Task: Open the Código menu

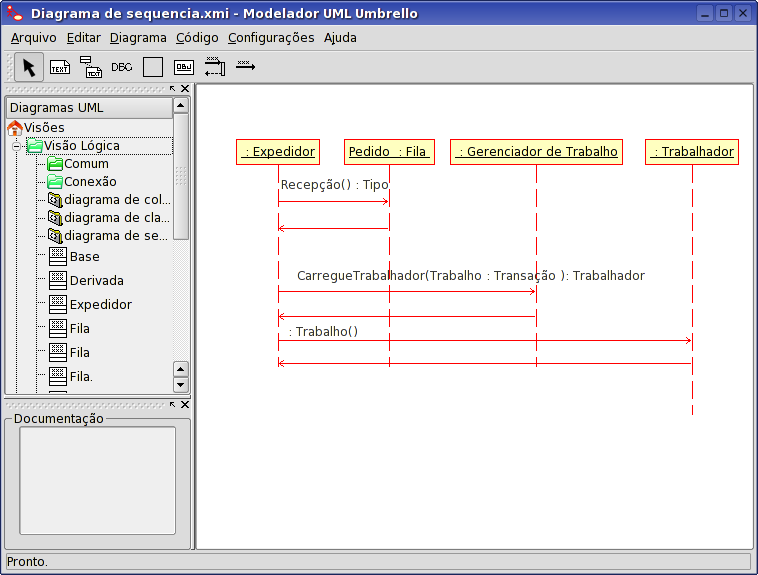Action: coord(197,38)
